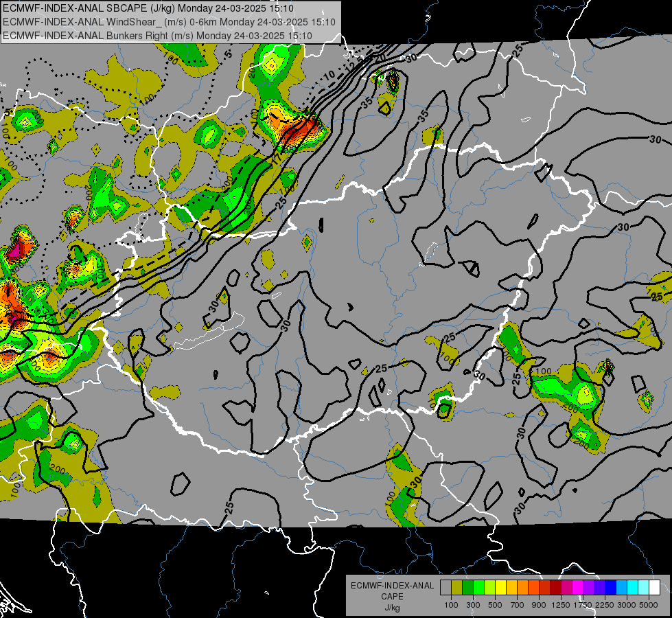The image size is (672, 618).
Task: Pick the bright green legend swatch
Action: coord(478,587)
